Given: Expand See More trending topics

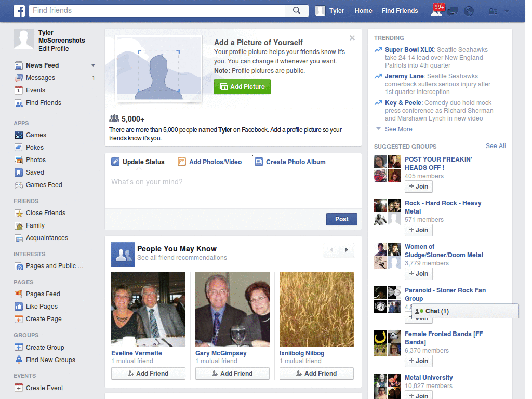Looking at the screenshot, I should pos(398,129).
